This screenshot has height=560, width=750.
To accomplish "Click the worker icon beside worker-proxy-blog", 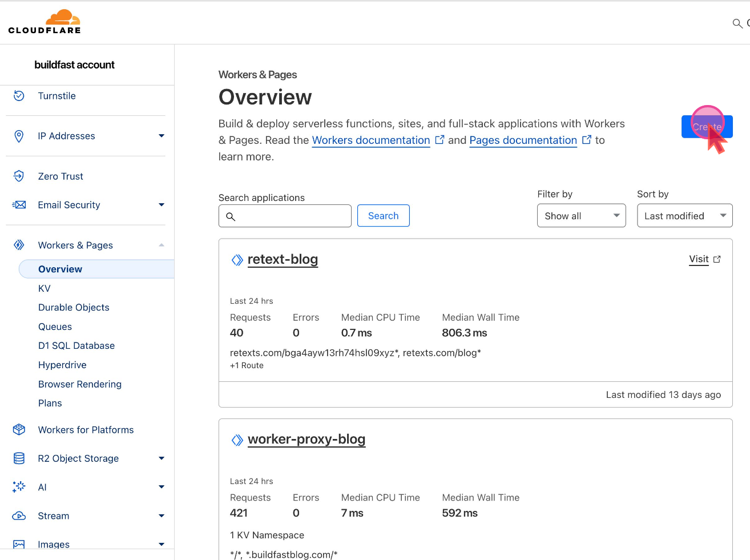I will [x=237, y=440].
